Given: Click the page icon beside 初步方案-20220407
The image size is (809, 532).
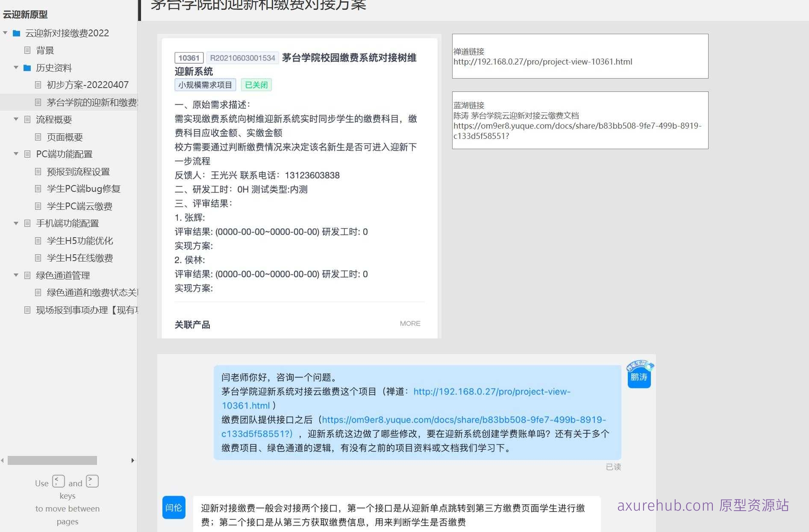Looking at the screenshot, I should click(38, 85).
